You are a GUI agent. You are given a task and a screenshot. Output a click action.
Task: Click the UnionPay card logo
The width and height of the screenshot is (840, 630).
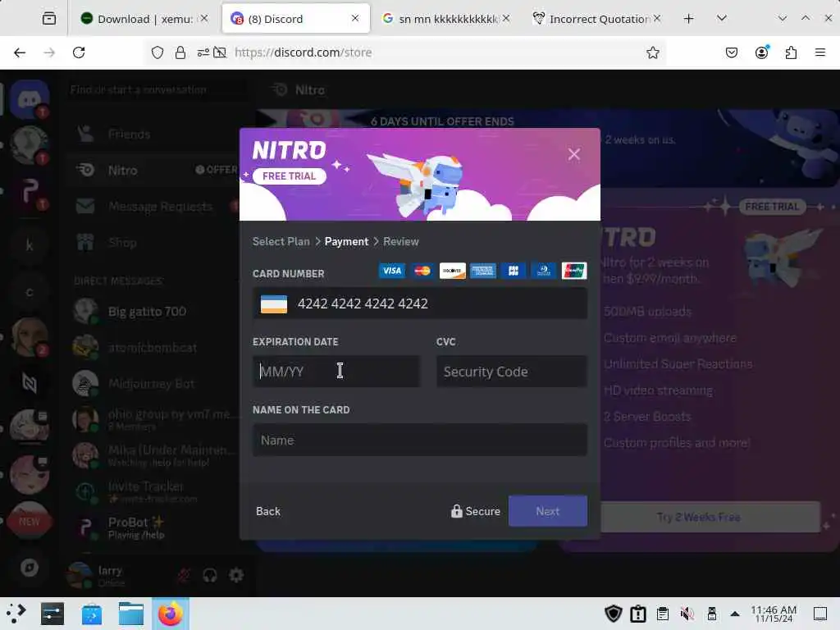point(573,271)
